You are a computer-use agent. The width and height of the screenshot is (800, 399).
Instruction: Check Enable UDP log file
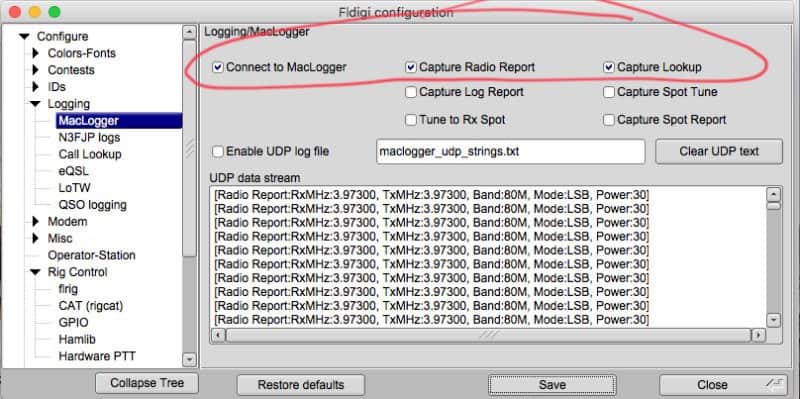(x=218, y=152)
